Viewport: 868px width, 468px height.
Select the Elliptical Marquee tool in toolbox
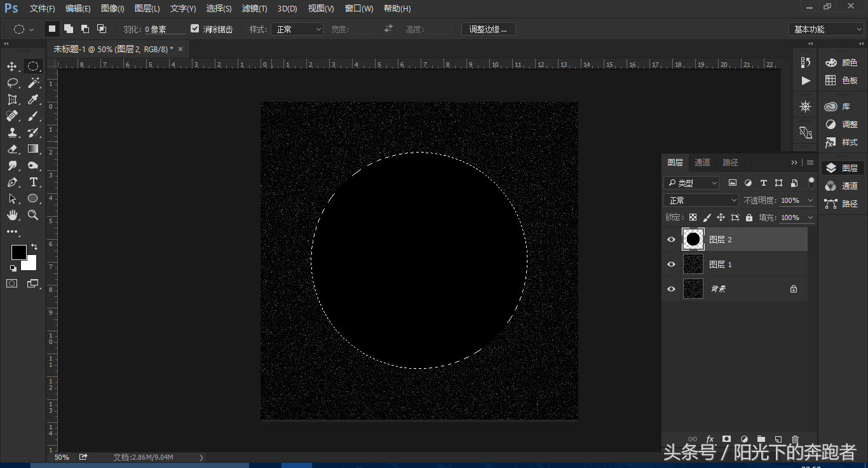[x=33, y=66]
